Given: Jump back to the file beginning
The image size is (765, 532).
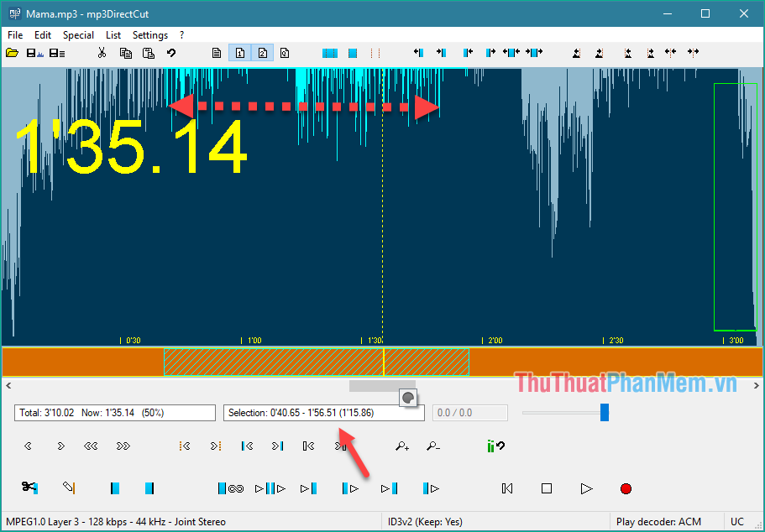Looking at the screenshot, I should coord(506,488).
